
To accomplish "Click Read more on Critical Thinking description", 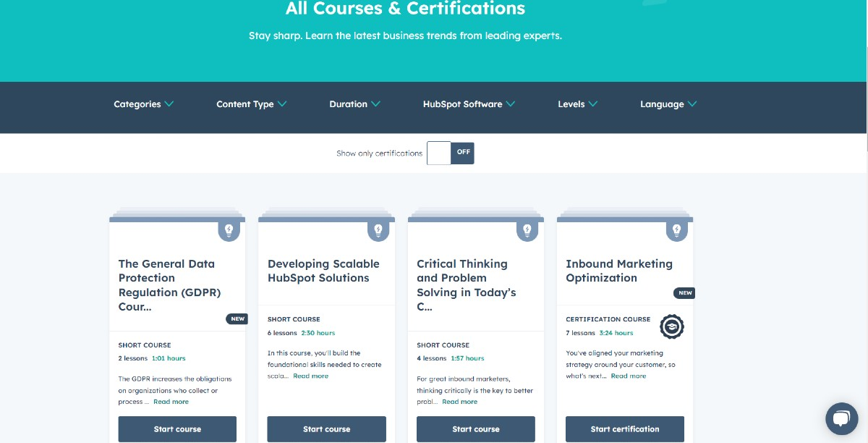I will [459, 402].
